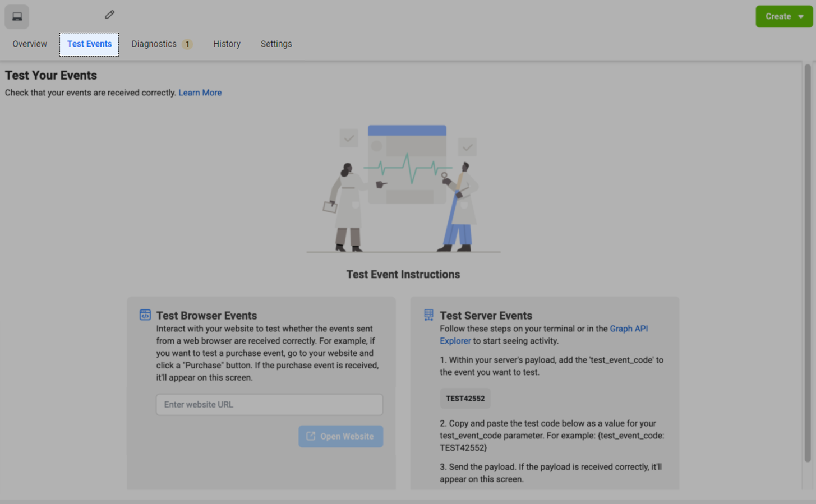Follow the Learn More link
The image size is (816, 504).
(x=200, y=93)
